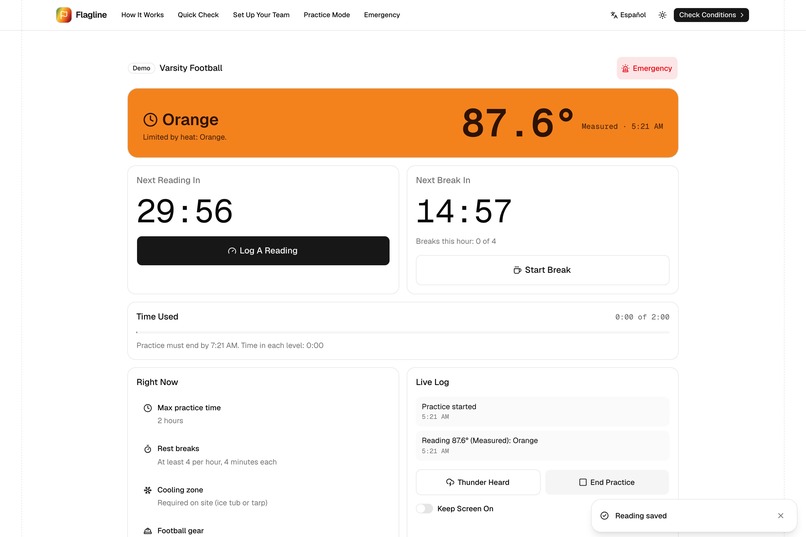This screenshot has width=806, height=537.
Task: Click the Flagline brand name
Action: pyautogui.click(x=91, y=15)
